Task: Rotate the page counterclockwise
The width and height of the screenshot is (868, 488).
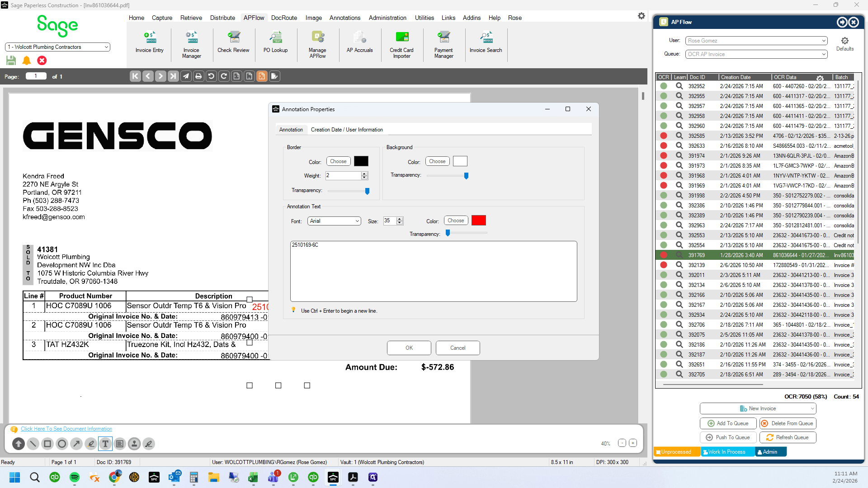Action: pyautogui.click(x=211, y=76)
